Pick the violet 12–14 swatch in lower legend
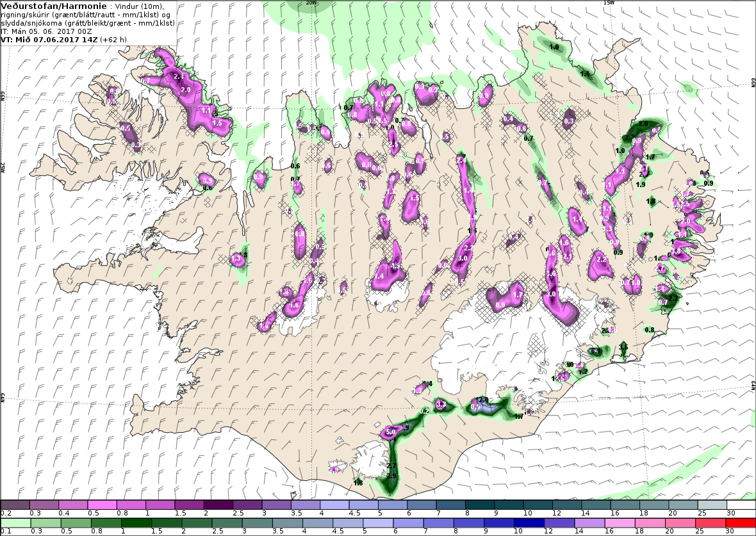The image size is (756, 536). tap(559, 523)
